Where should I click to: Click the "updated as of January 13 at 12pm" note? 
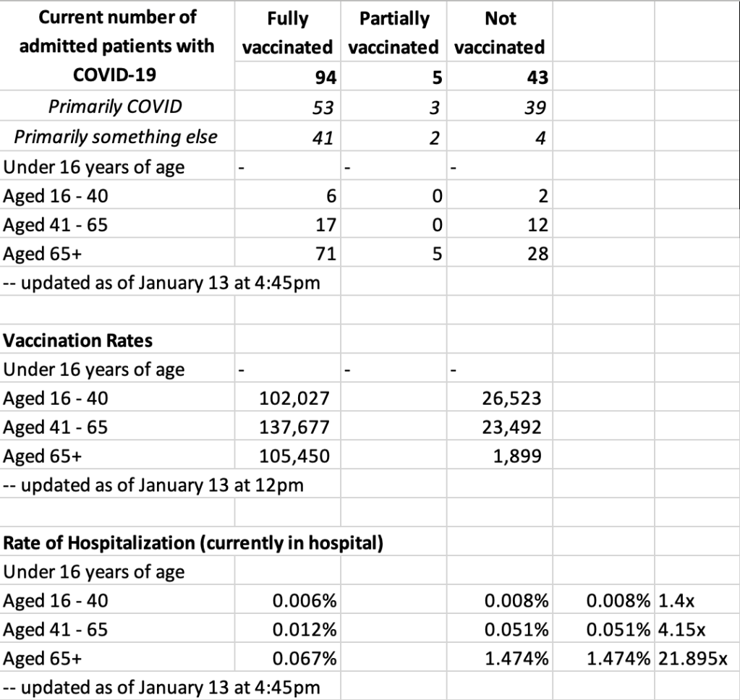[x=153, y=485]
